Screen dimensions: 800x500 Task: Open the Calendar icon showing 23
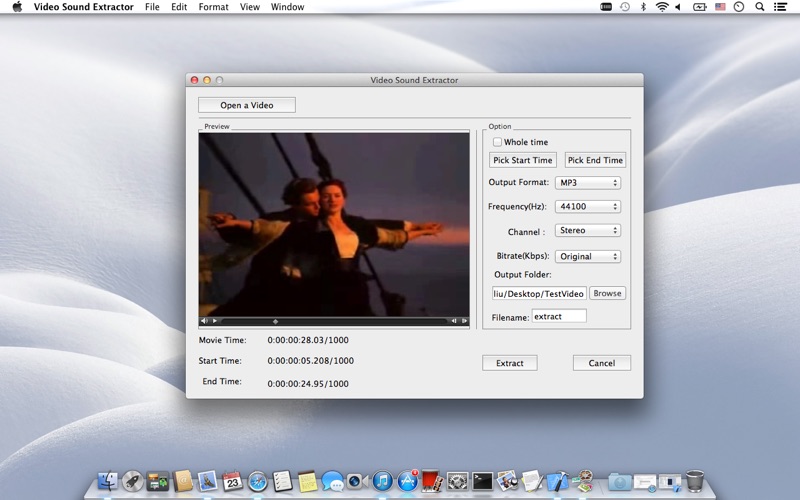point(233,481)
